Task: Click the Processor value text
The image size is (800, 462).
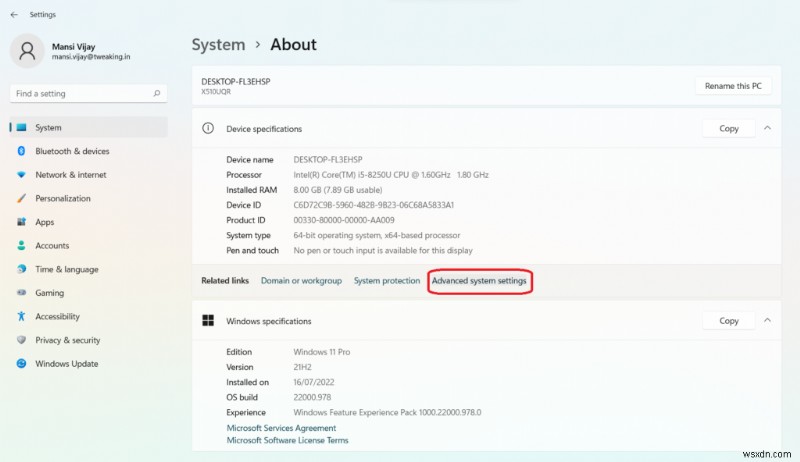Action: (391, 174)
